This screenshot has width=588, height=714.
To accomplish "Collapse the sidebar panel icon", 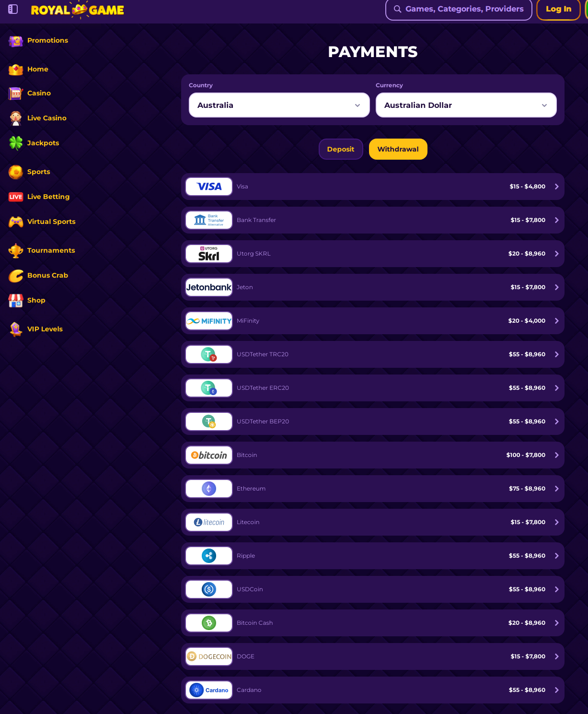I will (13, 9).
